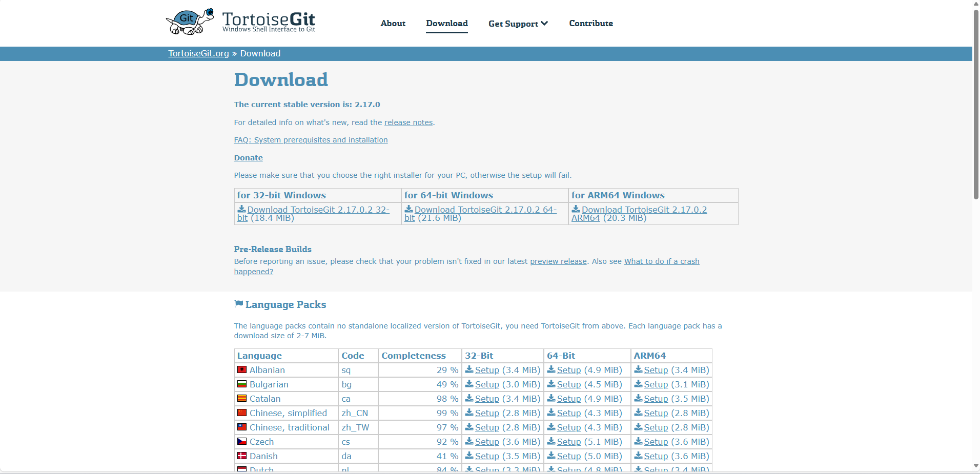Click download icon for Bulgarian ARM64 setup

638,384
